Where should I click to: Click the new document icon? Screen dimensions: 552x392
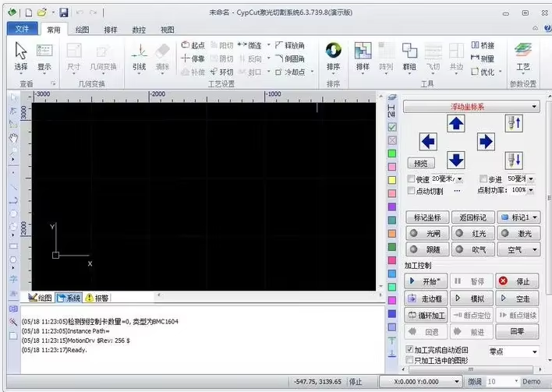click(29, 12)
